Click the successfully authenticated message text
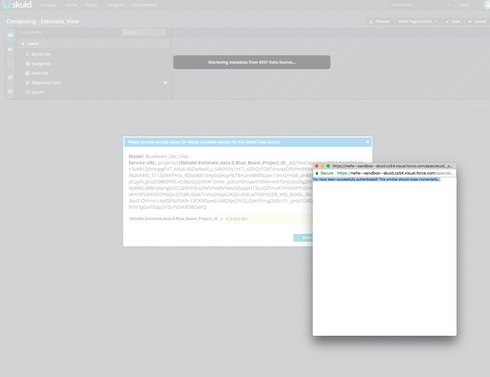 (x=377, y=179)
